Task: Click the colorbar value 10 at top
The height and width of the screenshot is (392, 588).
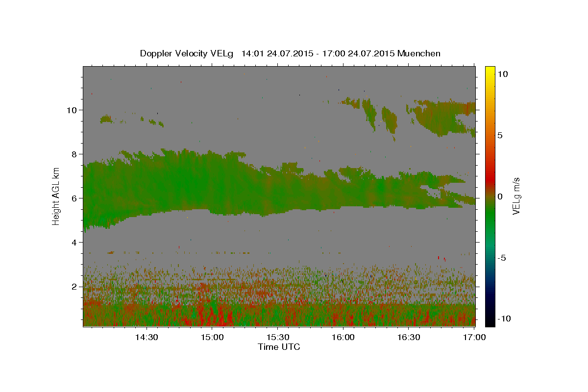Action: pos(502,74)
